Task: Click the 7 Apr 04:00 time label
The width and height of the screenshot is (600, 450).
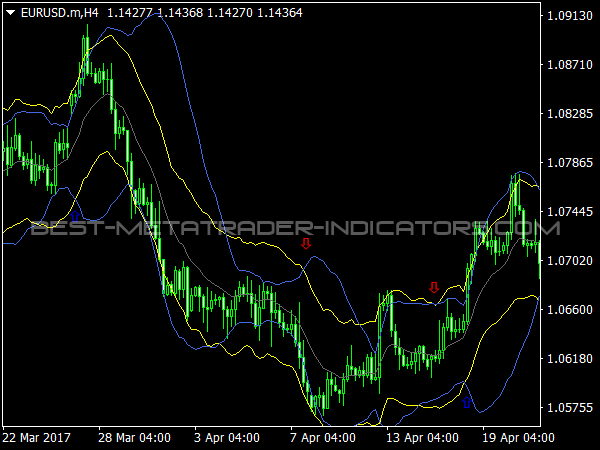Action: click(323, 437)
